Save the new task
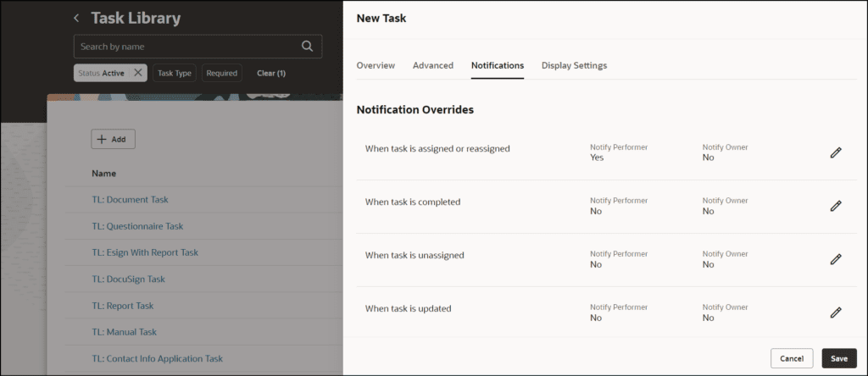Screen dimensions: 868x376 tap(839, 358)
